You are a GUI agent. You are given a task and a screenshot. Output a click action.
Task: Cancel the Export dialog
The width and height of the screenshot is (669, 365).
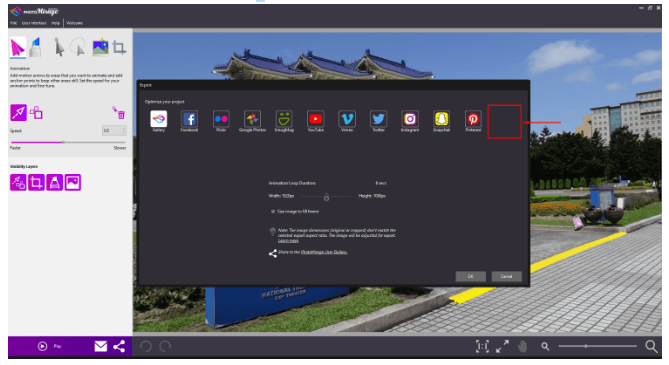(506, 276)
